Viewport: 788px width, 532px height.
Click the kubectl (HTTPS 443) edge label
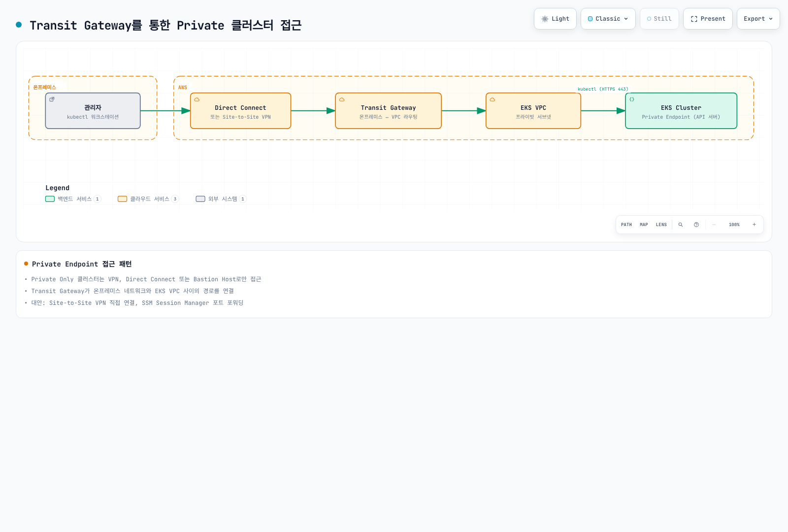tap(603, 89)
